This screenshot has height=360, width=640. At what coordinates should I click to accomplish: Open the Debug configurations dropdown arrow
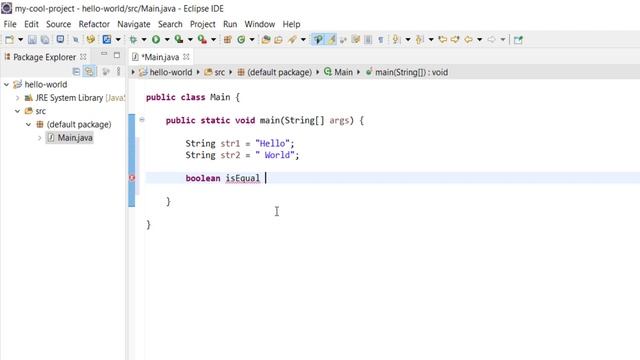(144, 40)
